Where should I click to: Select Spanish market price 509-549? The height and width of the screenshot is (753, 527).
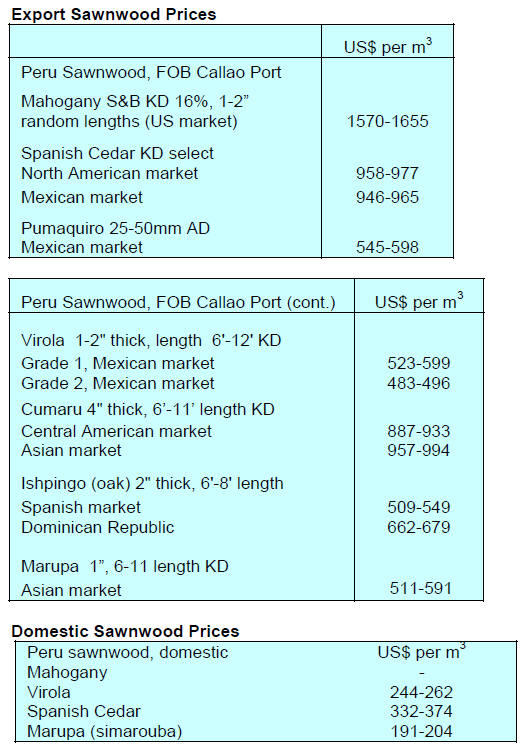click(418, 507)
